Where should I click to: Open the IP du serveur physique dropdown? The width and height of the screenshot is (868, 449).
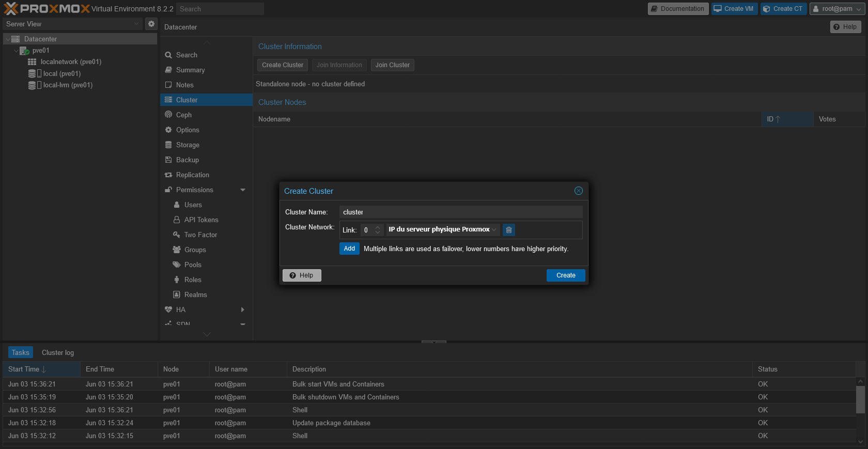pyautogui.click(x=494, y=230)
